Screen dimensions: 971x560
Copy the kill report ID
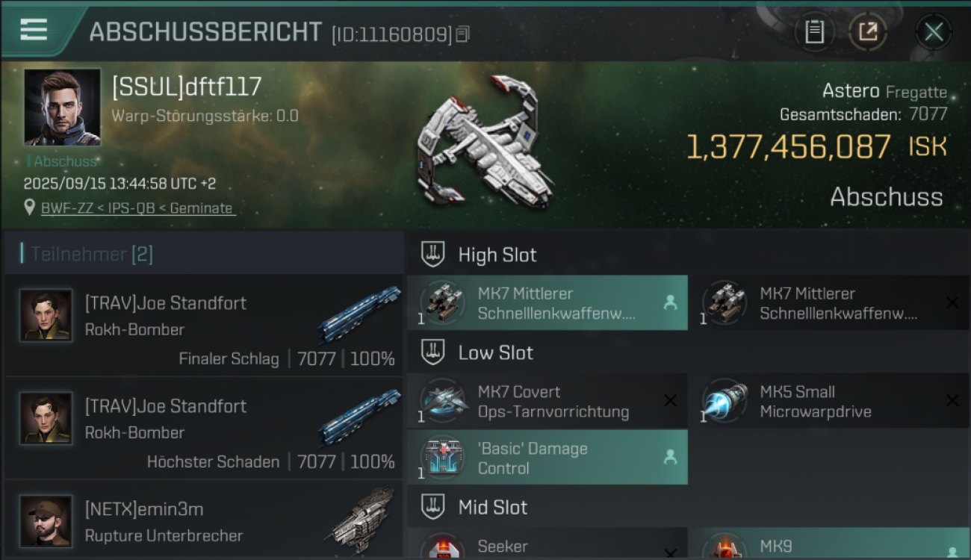click(x=463, y=34)
